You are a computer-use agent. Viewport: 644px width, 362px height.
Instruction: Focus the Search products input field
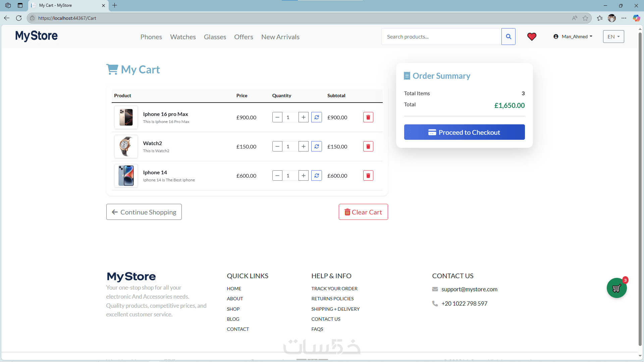coord(441,37)
